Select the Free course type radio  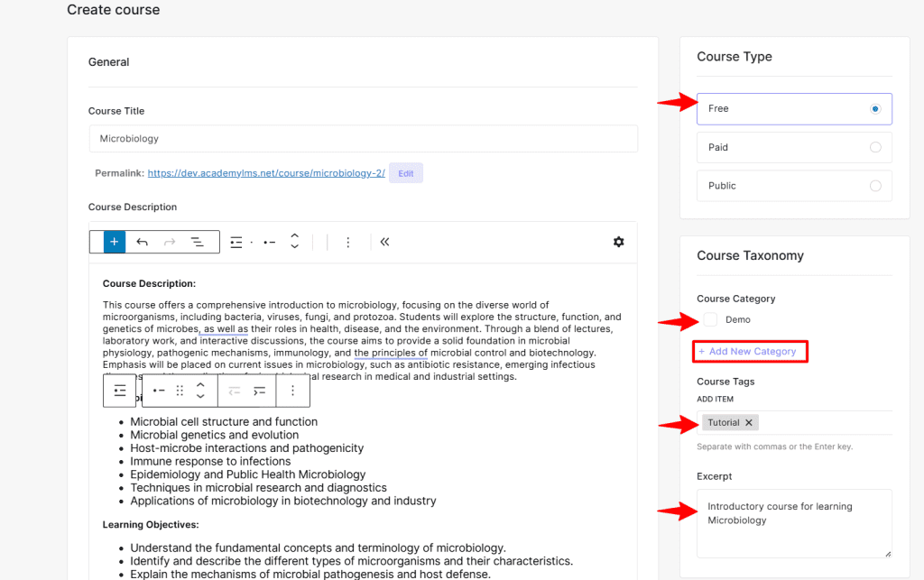click(874, 109)
